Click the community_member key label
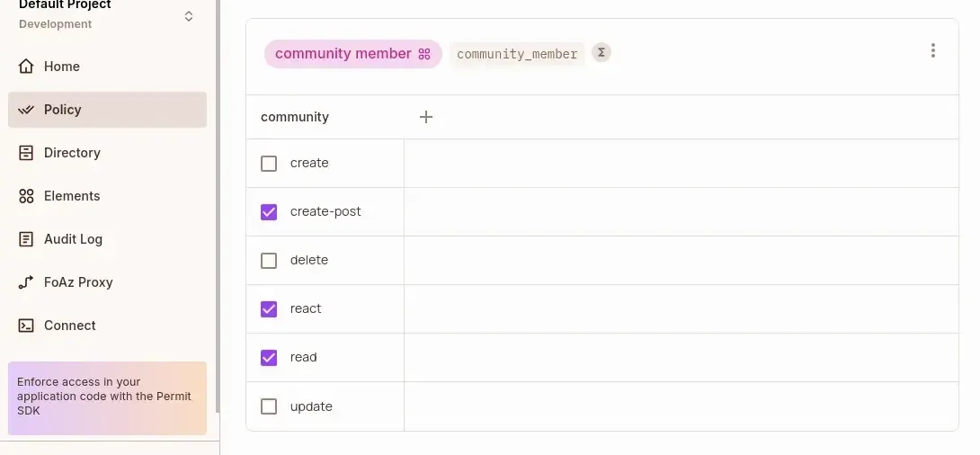 517,54
